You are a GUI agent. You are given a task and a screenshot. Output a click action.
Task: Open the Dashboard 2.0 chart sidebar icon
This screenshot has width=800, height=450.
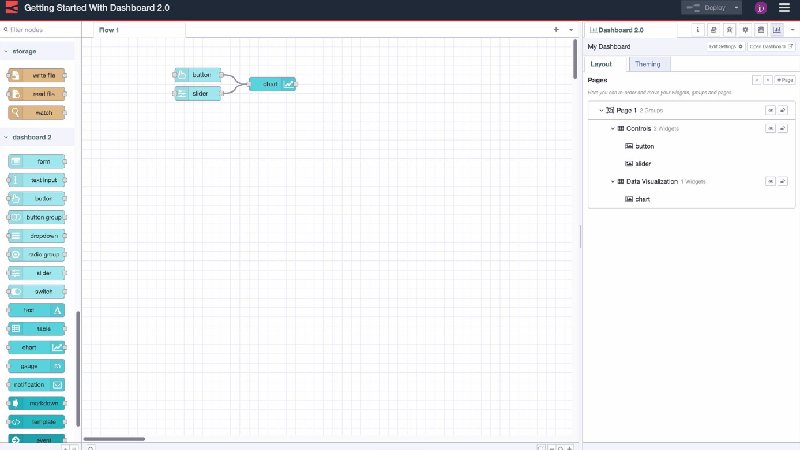[x=777, y=30]
